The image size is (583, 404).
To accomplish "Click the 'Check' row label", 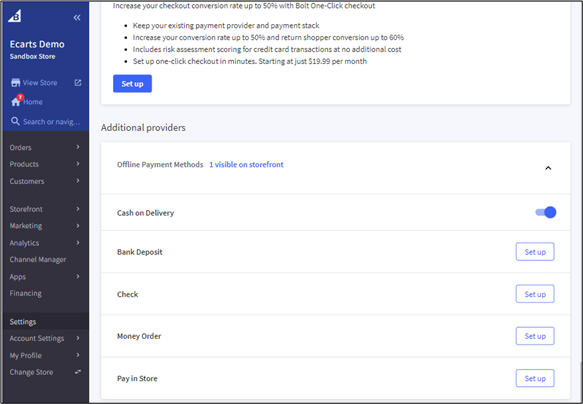I will coord(128,294).
